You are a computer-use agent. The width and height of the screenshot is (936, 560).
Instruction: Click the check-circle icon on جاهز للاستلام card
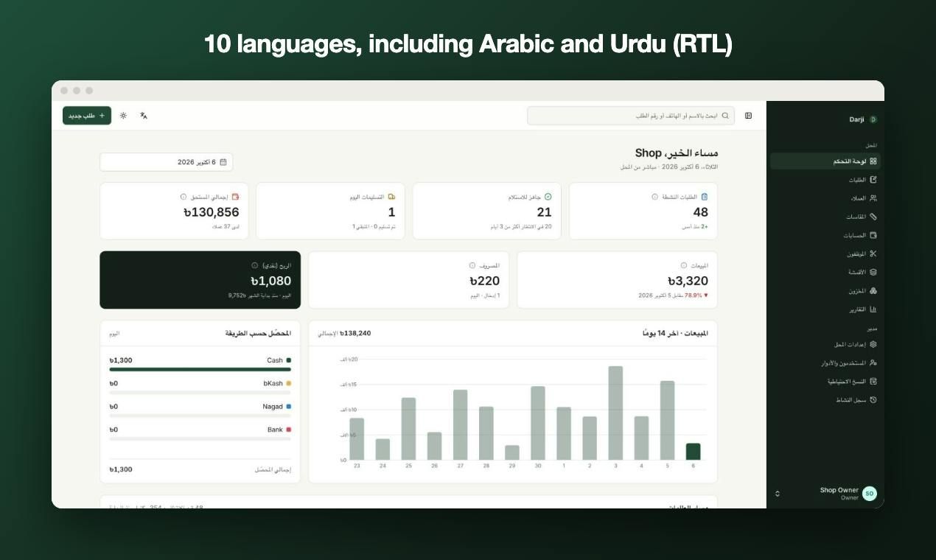pyautogui.click(x=548, y=197)
